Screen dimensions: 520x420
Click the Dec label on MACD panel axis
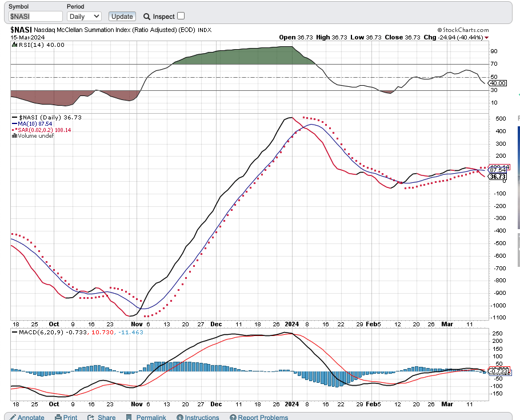[x=216, y=404]
